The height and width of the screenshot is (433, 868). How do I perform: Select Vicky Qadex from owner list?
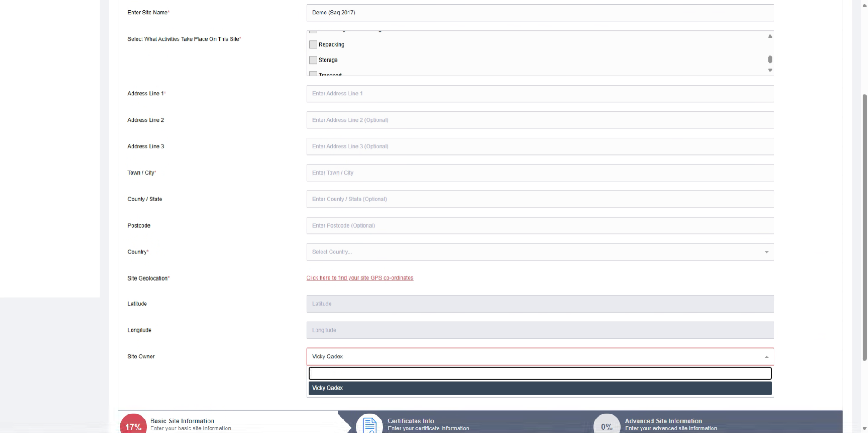coord(540,388)
